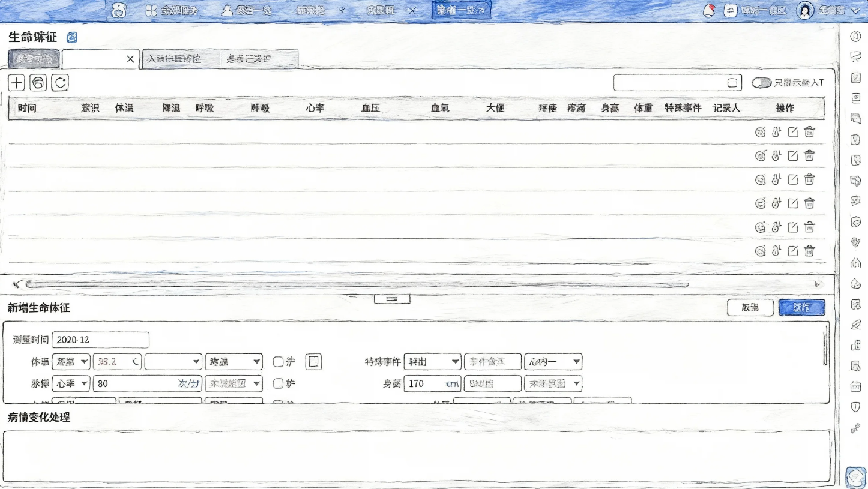Switch to the 入院评估 tab

pos(180,59)
